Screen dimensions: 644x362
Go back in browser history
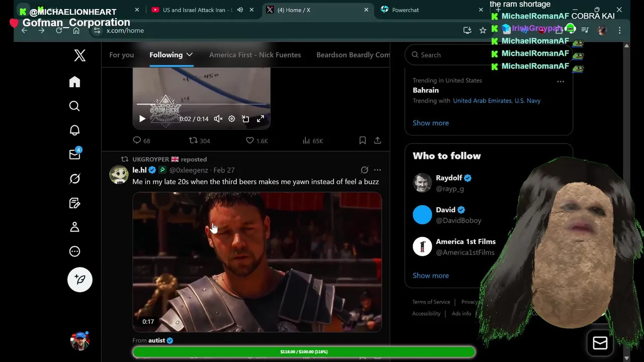point(24,31)
